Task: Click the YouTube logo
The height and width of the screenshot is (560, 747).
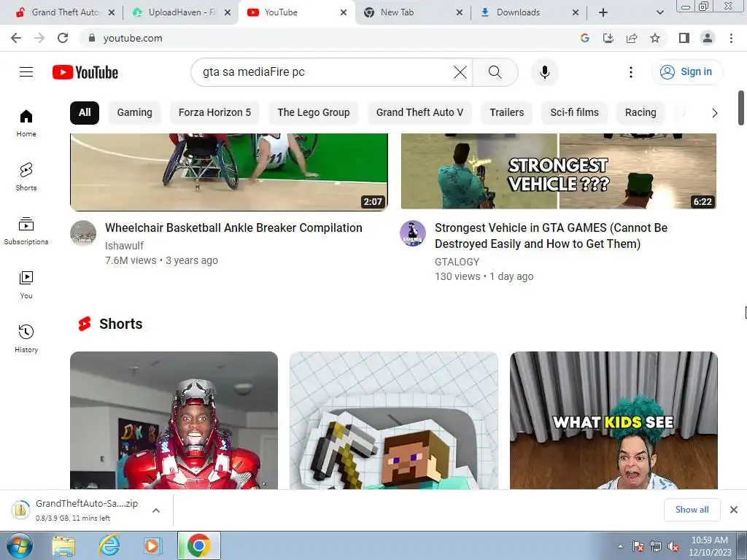Action: coord(85,72)
